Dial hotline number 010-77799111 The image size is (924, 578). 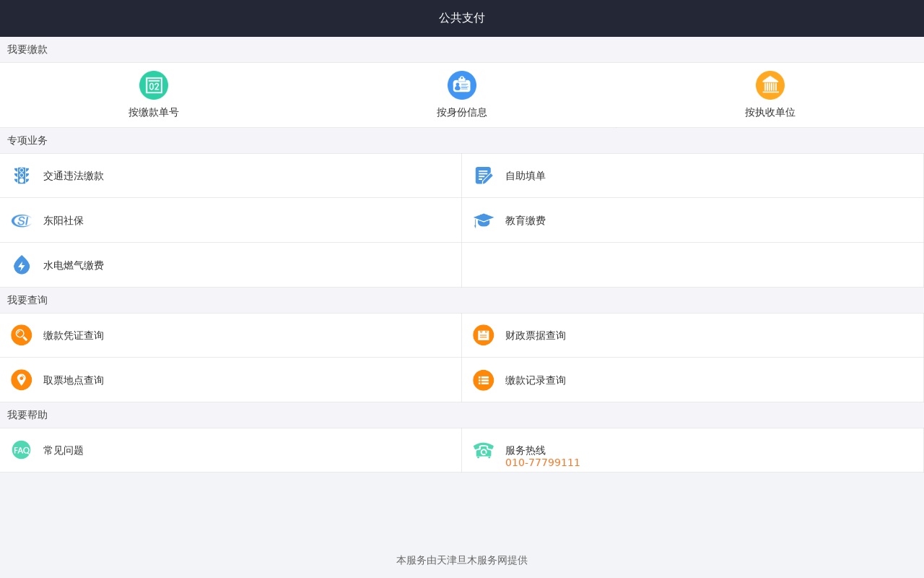pyautogui.click(x=543, y=463)
